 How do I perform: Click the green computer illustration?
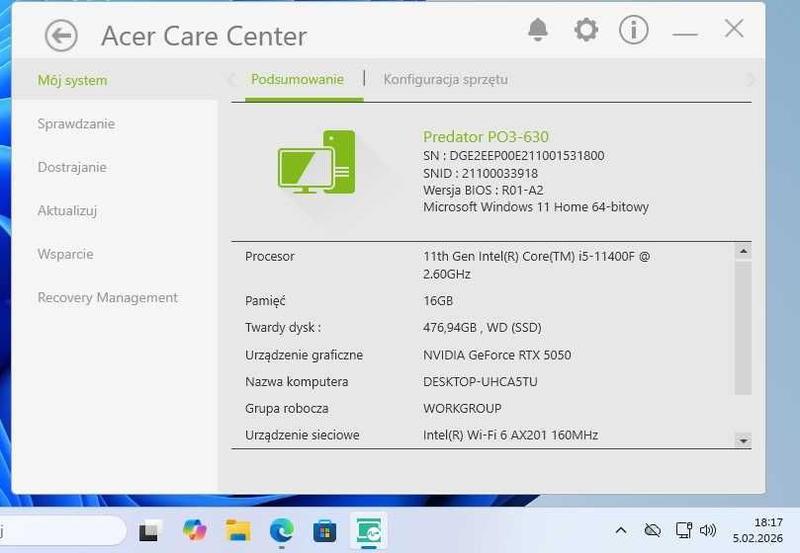tap(317, 162)
